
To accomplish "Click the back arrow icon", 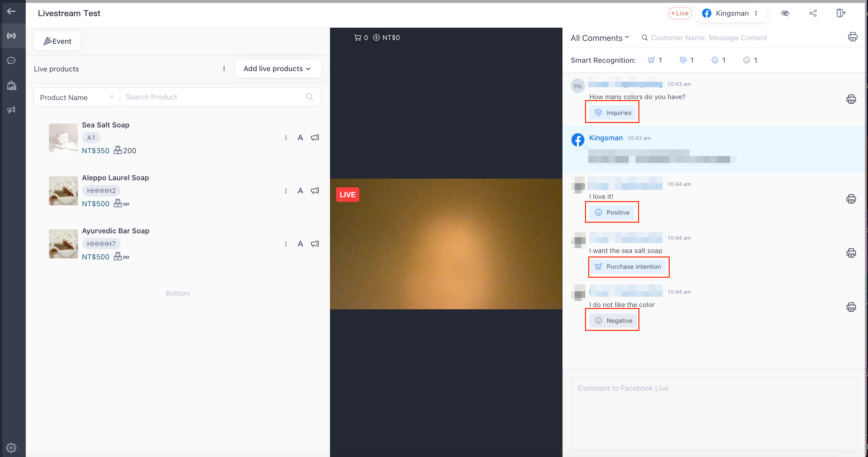I will point(11,12).
